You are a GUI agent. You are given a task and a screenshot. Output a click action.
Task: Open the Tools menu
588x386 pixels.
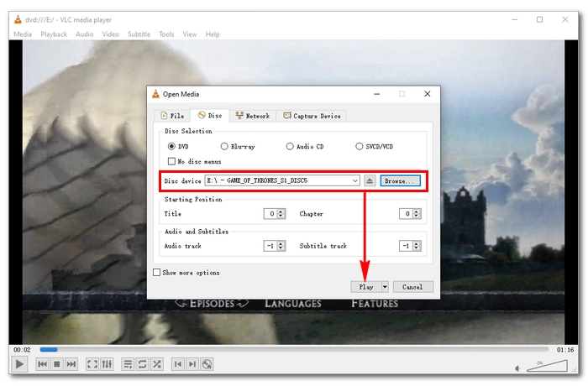(x=166, y=34)
